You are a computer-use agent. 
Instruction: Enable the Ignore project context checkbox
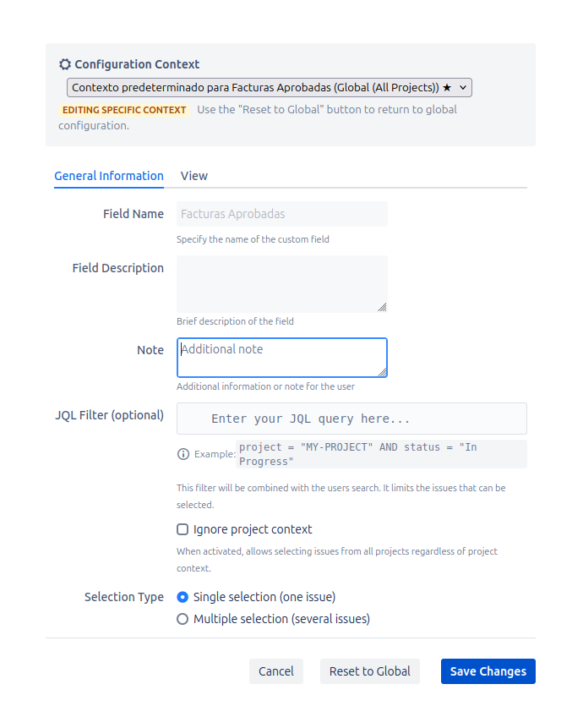183,529
